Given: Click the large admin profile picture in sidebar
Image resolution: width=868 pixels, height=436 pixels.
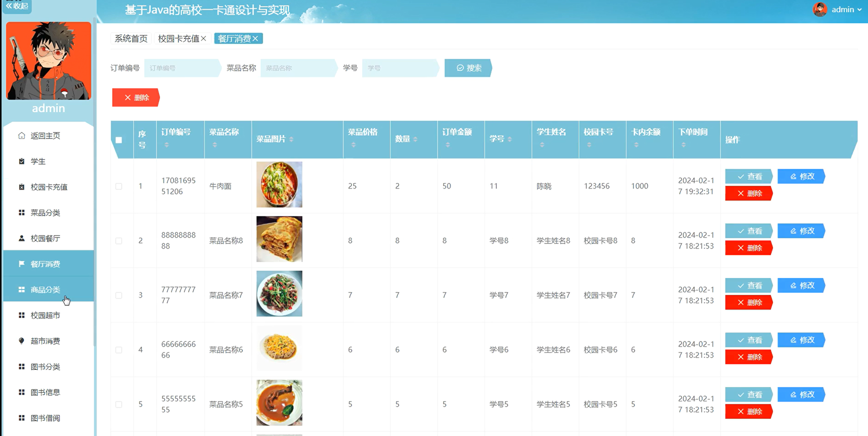Looking at the screenshot, I should coord(49,61).
